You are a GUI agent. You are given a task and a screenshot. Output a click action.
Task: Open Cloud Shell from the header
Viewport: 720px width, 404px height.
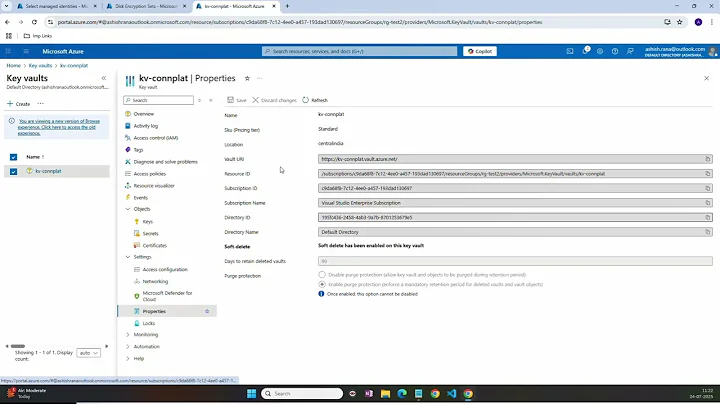570,51
